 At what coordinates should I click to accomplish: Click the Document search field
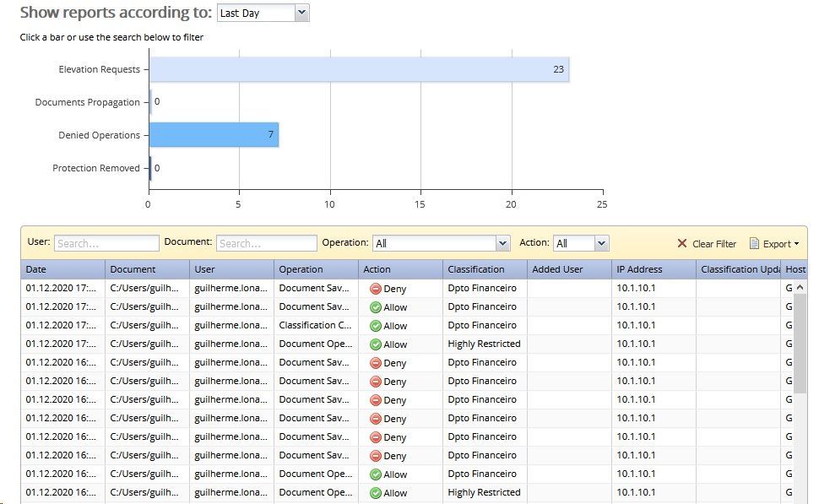267,243
